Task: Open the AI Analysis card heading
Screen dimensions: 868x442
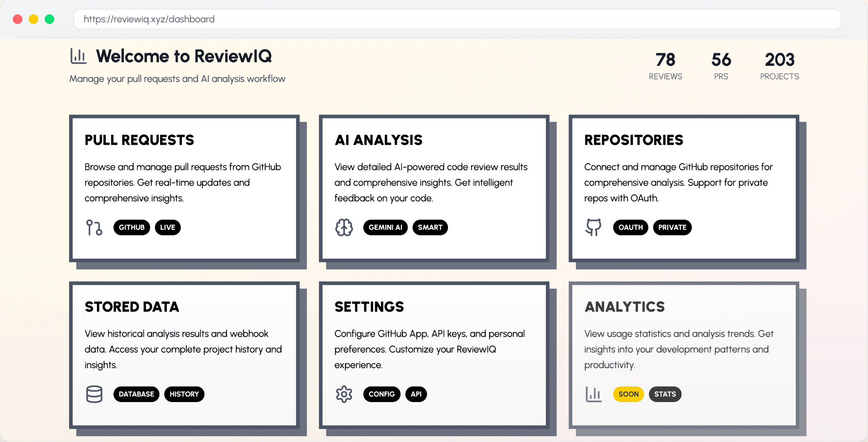Action: click(378, 140)
